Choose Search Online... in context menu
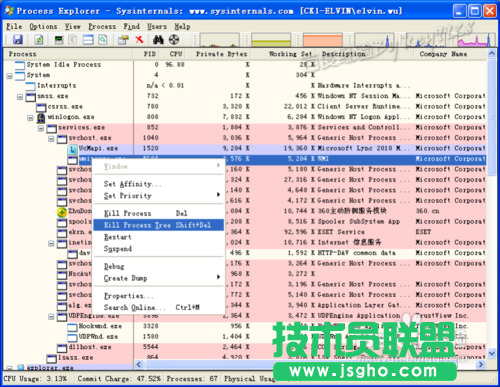 tap(158, 307)
